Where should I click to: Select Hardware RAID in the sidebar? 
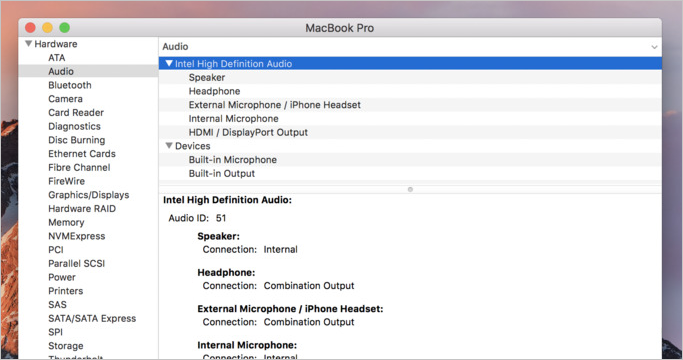tap(82, 208)
